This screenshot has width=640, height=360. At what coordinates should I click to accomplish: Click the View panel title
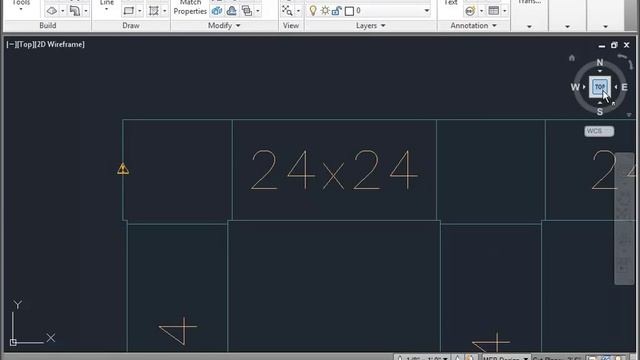tap(291, 26)
